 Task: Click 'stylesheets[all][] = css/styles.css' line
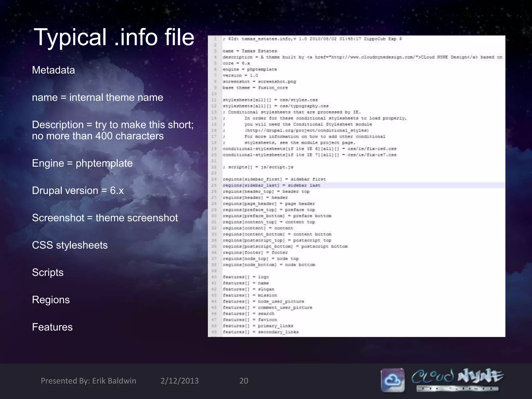click(x=270, y=100)
